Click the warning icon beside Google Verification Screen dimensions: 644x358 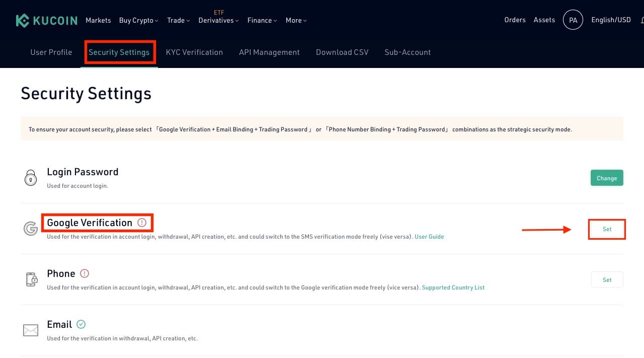(141, 222)
